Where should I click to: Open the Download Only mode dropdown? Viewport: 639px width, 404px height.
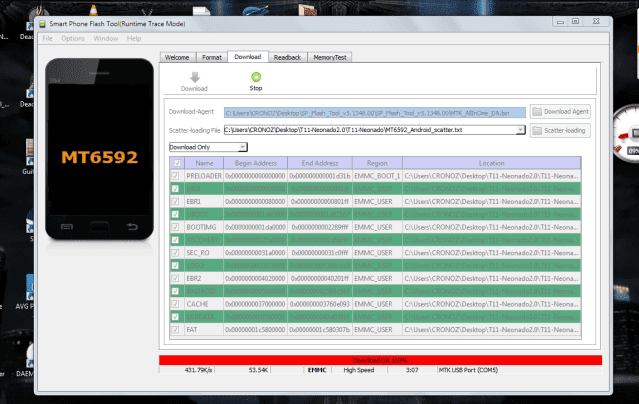(x=208, y=147)
